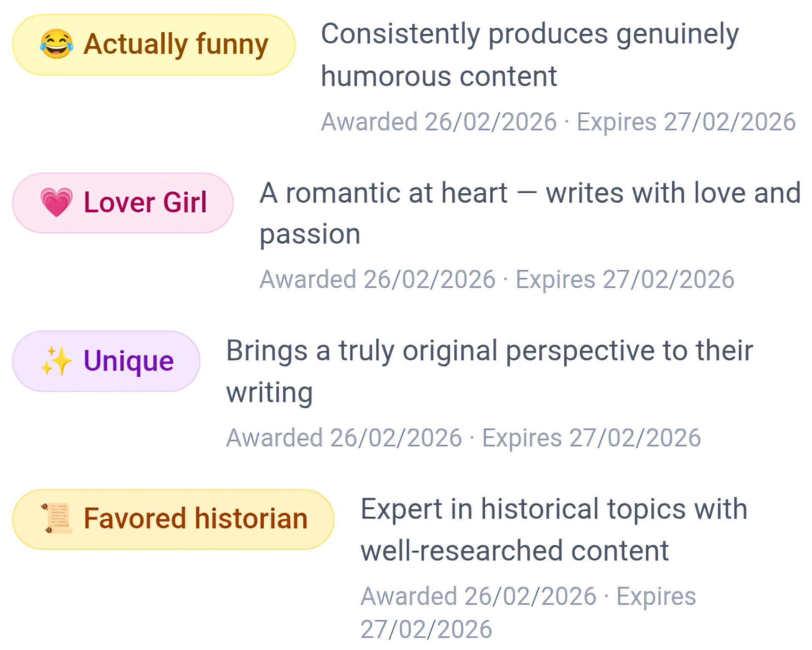Viewport: 812px width, 650px height.
Task: Click the Awarded date under Lover Girl
Action: pyautogui.click(x=377, y=280)
